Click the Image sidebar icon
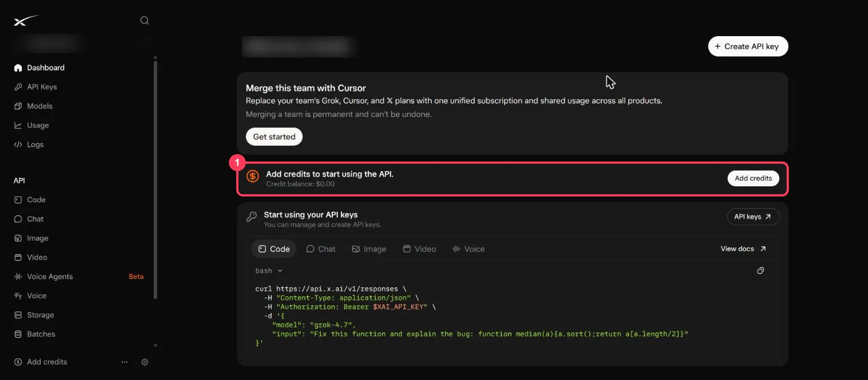868x380 pixels. pos(18,238)
